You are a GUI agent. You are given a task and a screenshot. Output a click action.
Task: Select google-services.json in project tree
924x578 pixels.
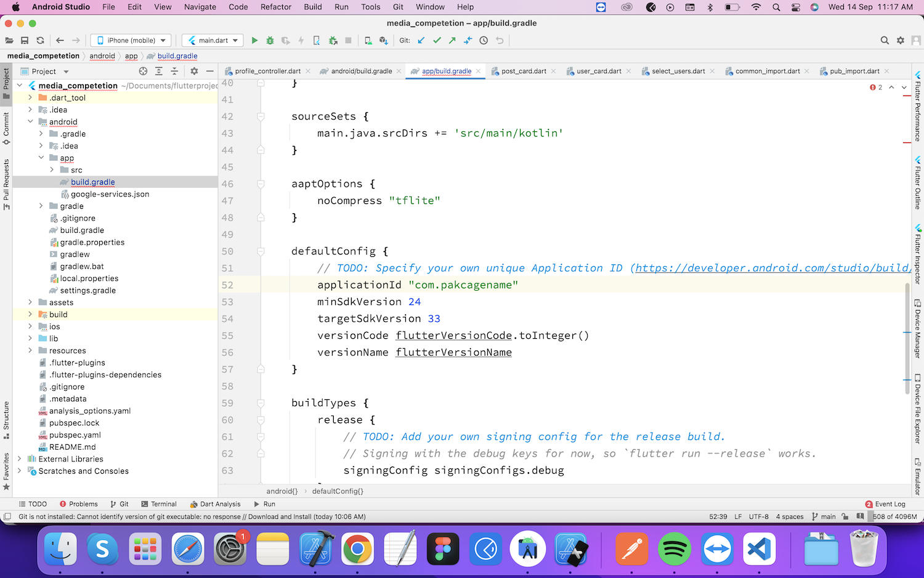pyautogui.click(x=110, y=194)
